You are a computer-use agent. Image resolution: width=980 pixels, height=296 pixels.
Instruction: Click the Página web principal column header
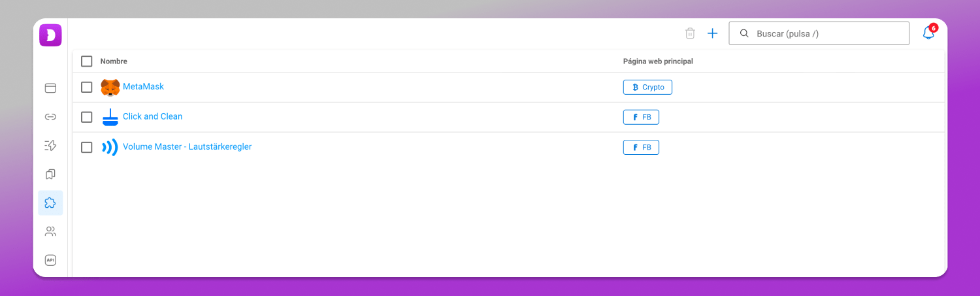click(x=658, y=61)
